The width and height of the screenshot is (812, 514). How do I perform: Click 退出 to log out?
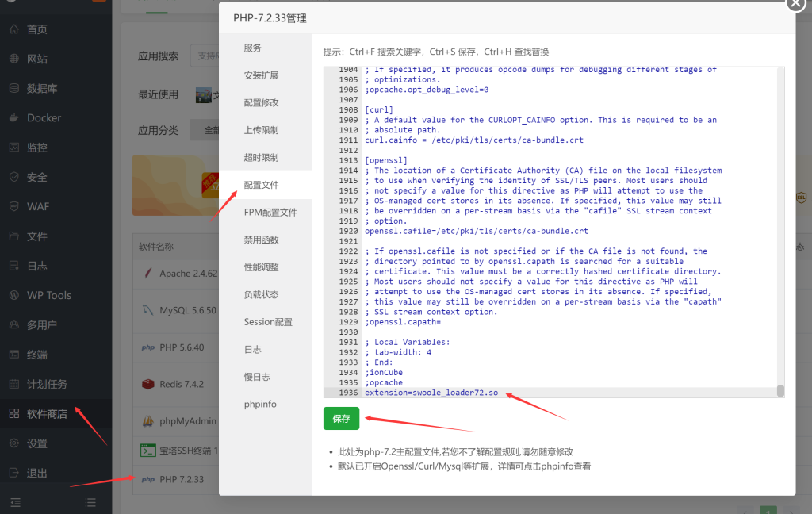(x=32, y=474)
